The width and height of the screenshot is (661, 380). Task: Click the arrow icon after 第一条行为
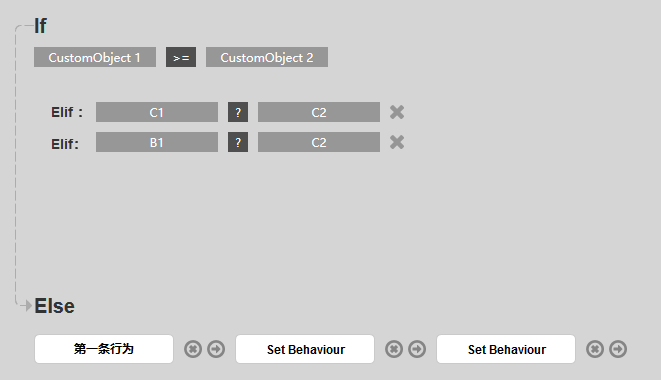(x=216, y=349)
